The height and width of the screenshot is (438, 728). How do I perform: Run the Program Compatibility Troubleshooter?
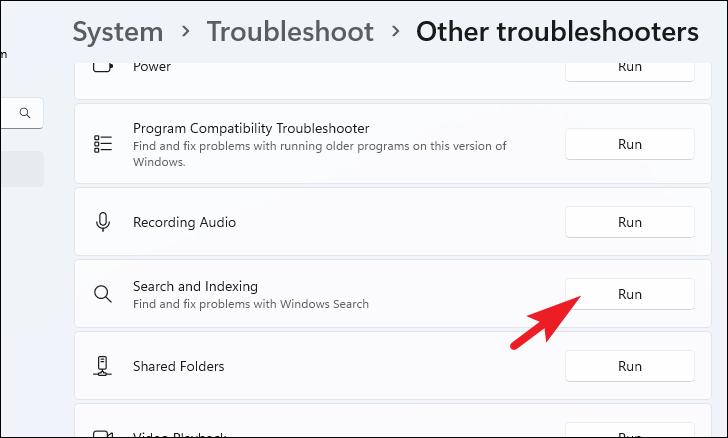630,144
